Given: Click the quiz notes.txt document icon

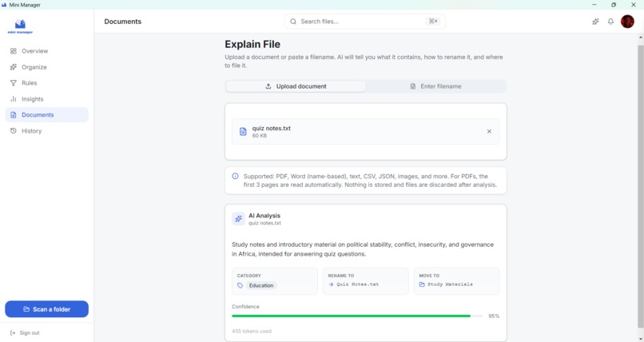Looking at the screenshot, I should click(243, 131).
